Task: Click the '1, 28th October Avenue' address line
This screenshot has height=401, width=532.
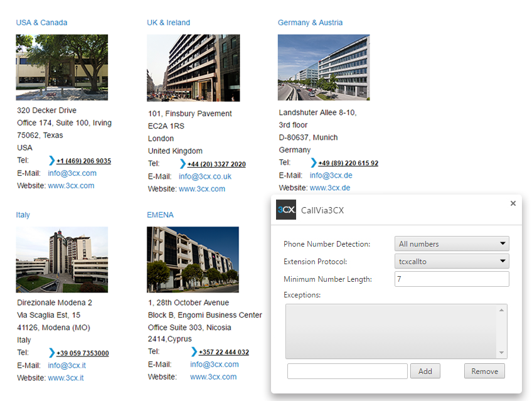Action: (x=188, y=302)
